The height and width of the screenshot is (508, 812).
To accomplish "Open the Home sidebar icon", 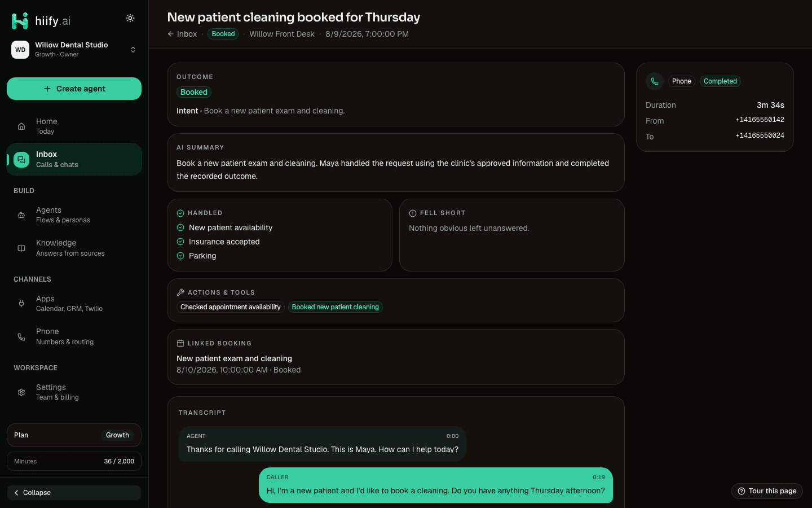I will (21, 126).
